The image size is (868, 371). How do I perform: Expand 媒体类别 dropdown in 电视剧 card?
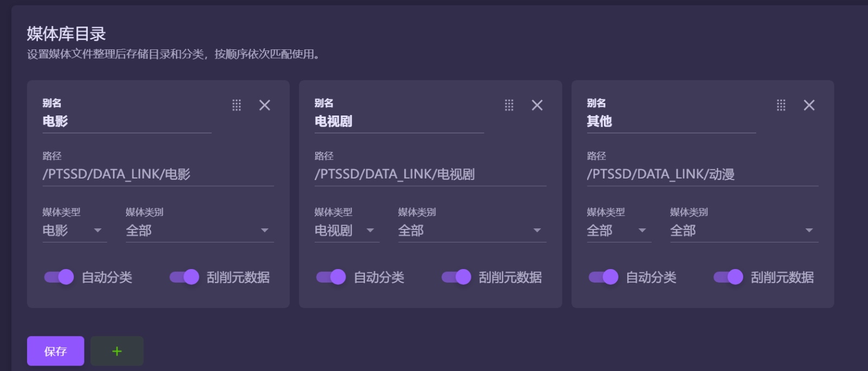click(x=471, y=231)
